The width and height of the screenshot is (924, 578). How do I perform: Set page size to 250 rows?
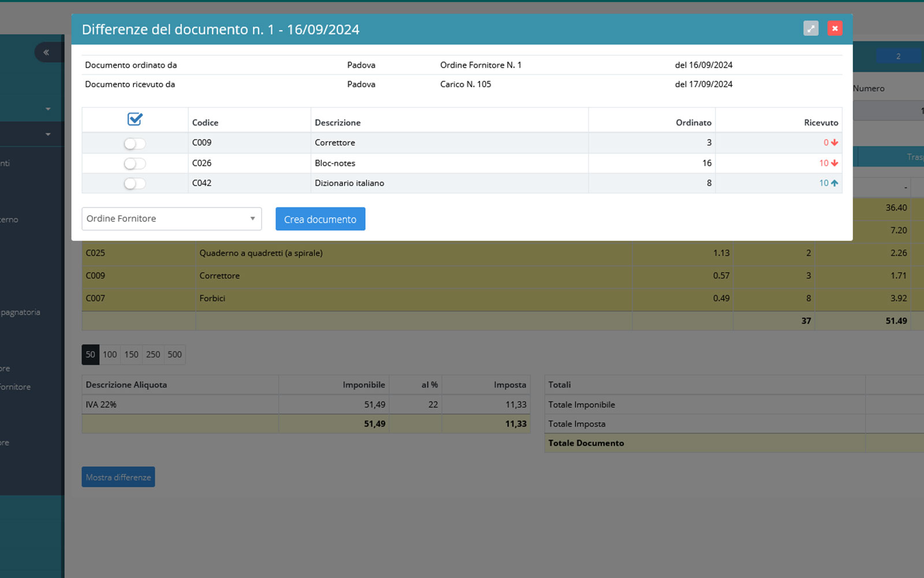(153, 354)
